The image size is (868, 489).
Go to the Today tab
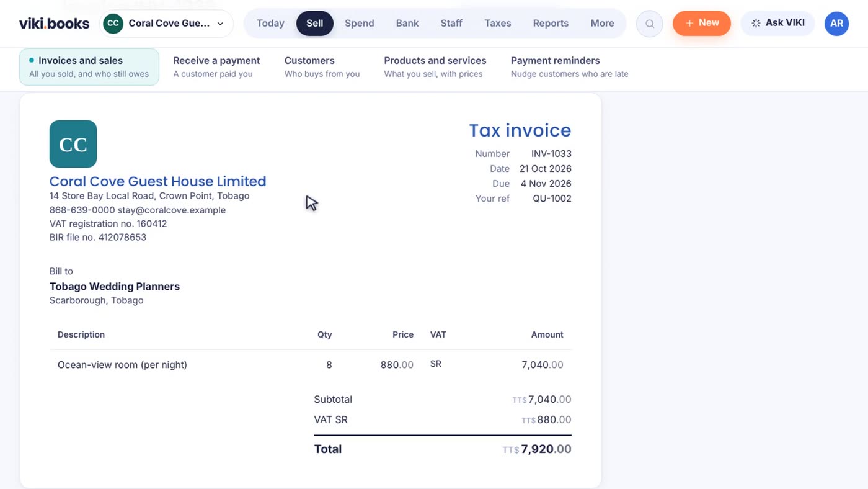pyautogui.click(x=270, y=24)
